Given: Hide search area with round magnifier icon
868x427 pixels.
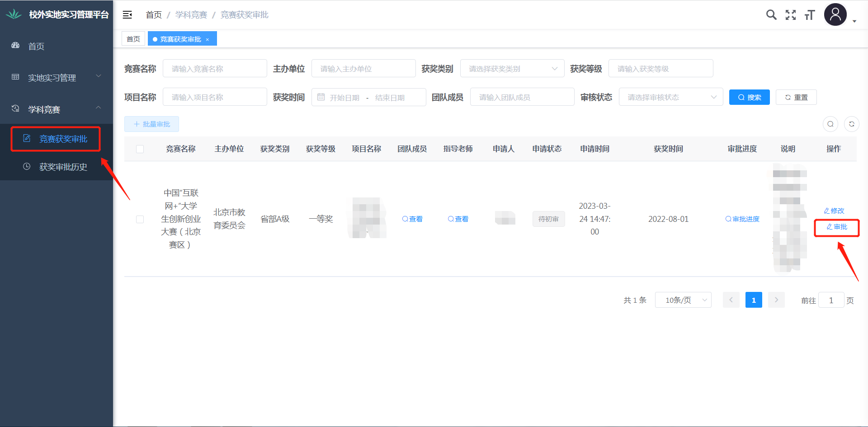Looking at the screenshot, I should 830,124.
